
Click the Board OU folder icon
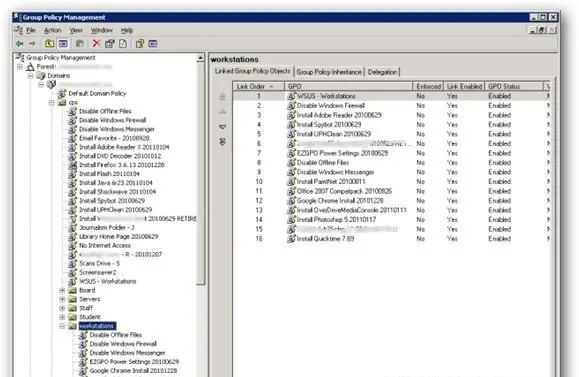click(x=73, y=290)
